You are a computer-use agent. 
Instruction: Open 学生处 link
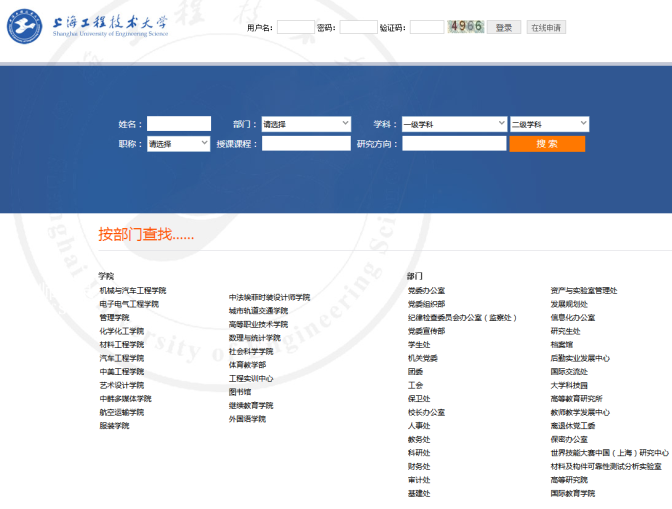tap(419, 344)
